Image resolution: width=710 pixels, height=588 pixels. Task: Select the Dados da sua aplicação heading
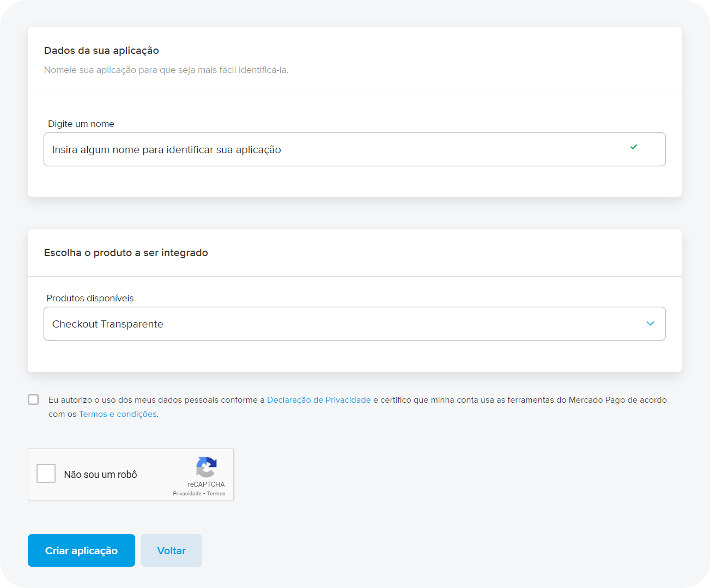tap(101, 50)
